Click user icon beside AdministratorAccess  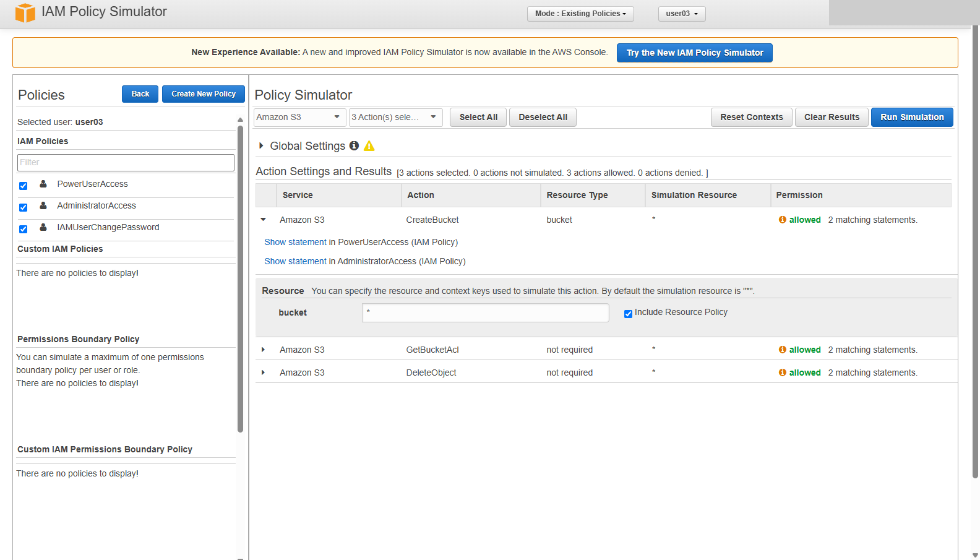pos(43,205)
